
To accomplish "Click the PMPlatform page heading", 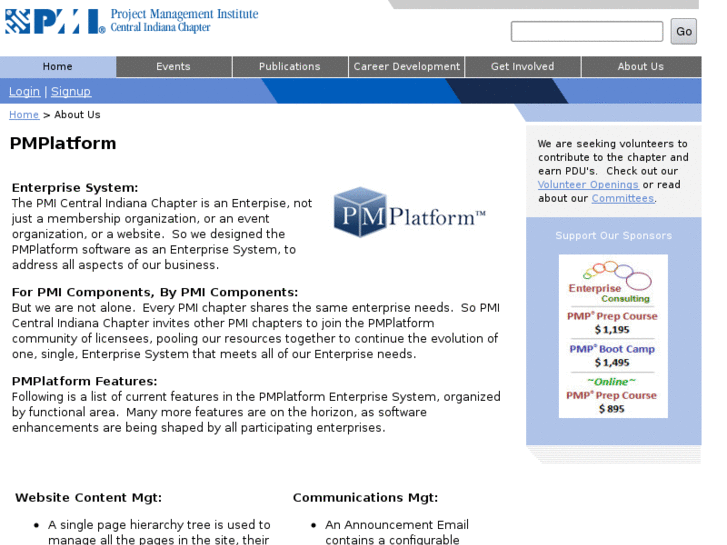I will 63,143.
